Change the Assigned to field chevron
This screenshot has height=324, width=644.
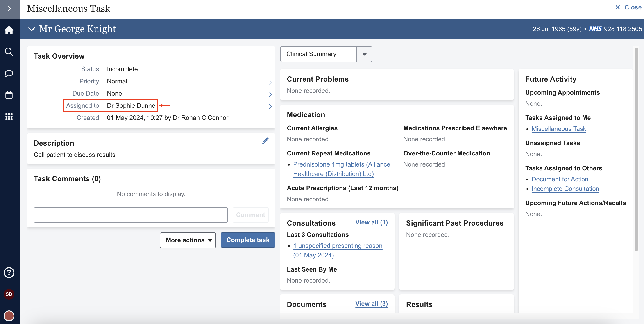point(270,106)
